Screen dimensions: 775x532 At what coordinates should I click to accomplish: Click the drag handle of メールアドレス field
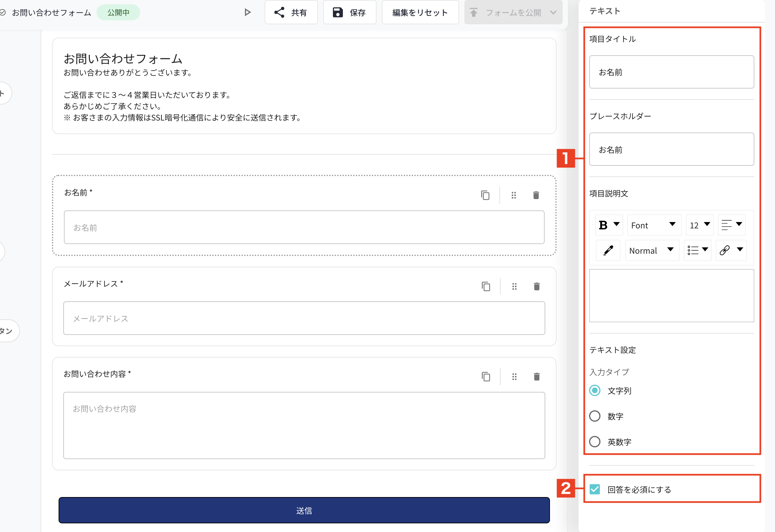point(514,286)
